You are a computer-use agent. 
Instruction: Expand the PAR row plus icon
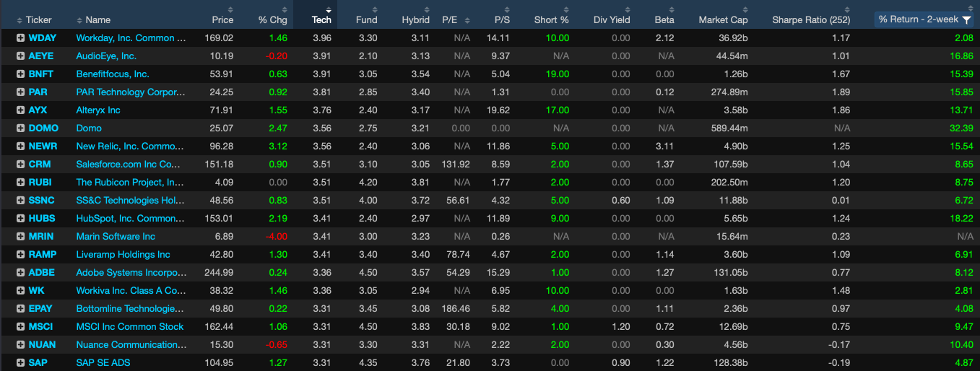point(20,92)
